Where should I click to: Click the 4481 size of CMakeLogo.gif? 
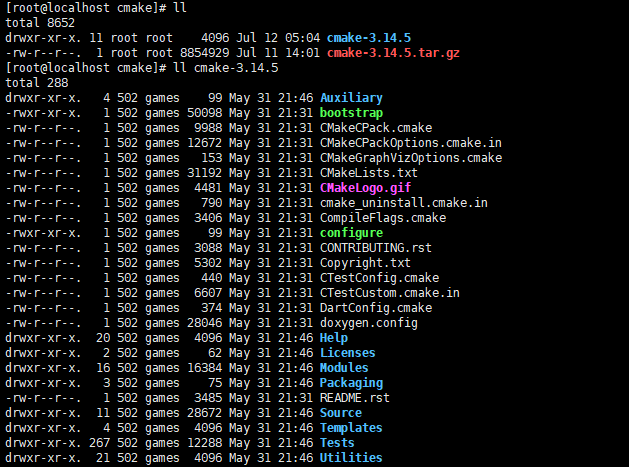coord(208,188)
